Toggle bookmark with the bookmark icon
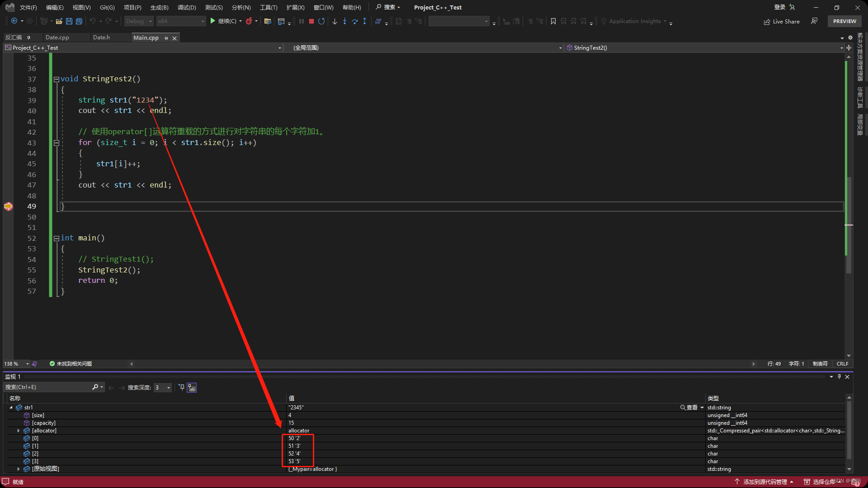868x488 pixels. click(553, 21)
